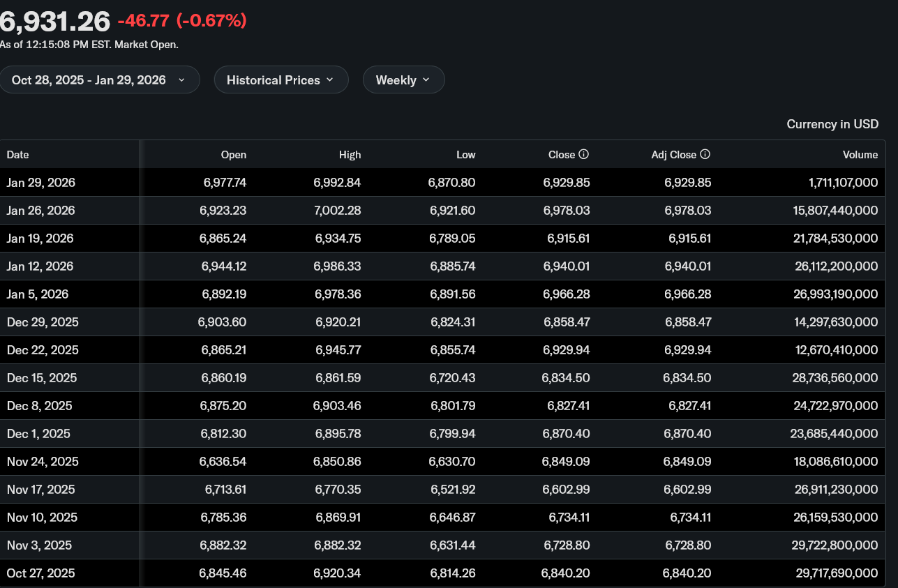Select the Nov 10, 2025 date cell
Screen dimensions: 898x588
(42, 518)
